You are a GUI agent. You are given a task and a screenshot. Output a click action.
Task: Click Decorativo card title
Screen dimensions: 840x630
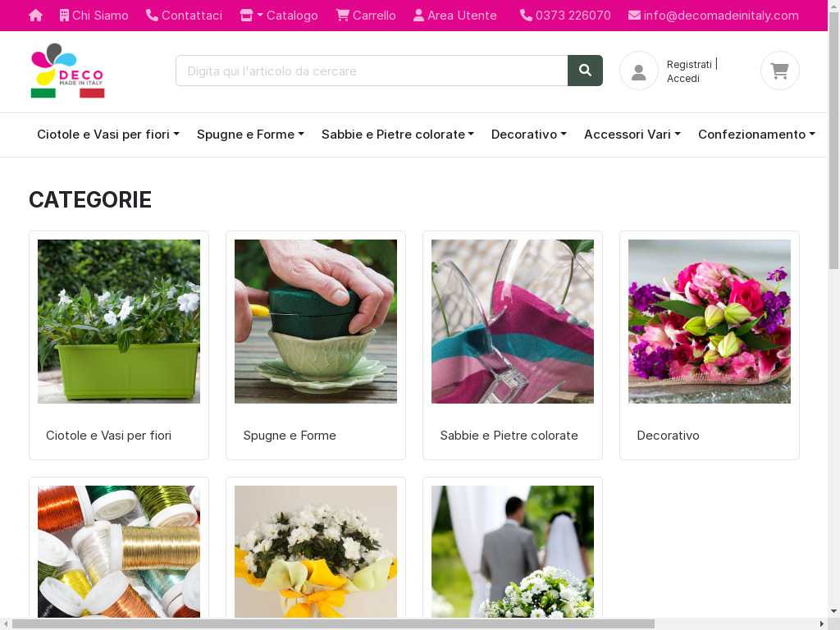[668, 436]
